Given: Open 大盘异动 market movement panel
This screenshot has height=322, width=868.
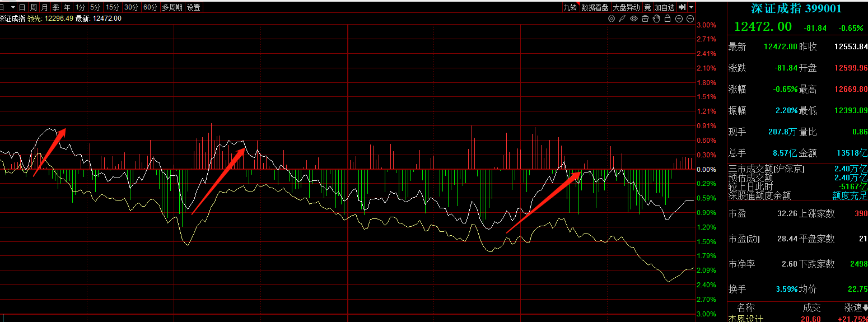Looking at the screenshot, I should (x=626, y=7).
